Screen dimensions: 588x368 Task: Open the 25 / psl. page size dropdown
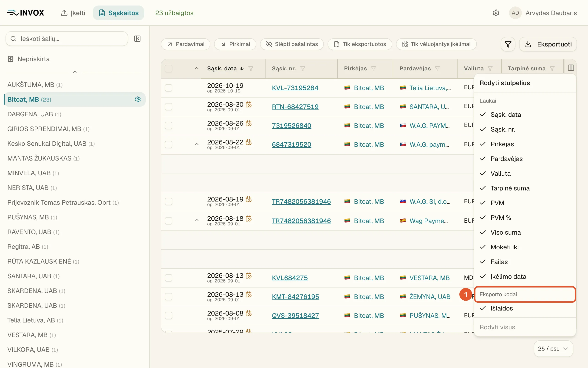[x=553, y=348]
